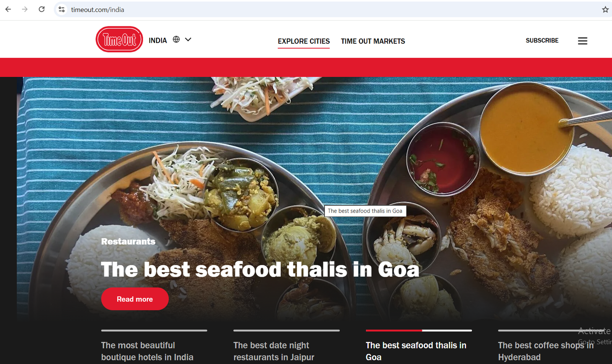Reload the page
The image size is (612, 364).
42,9
